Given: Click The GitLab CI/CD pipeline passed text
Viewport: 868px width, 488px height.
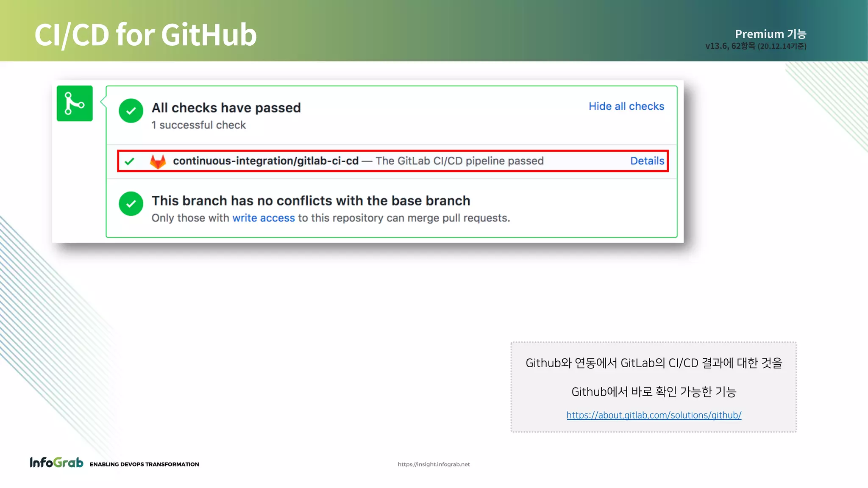Looking at the screenshot, I should pyautogui.click(x=459, y=161).
